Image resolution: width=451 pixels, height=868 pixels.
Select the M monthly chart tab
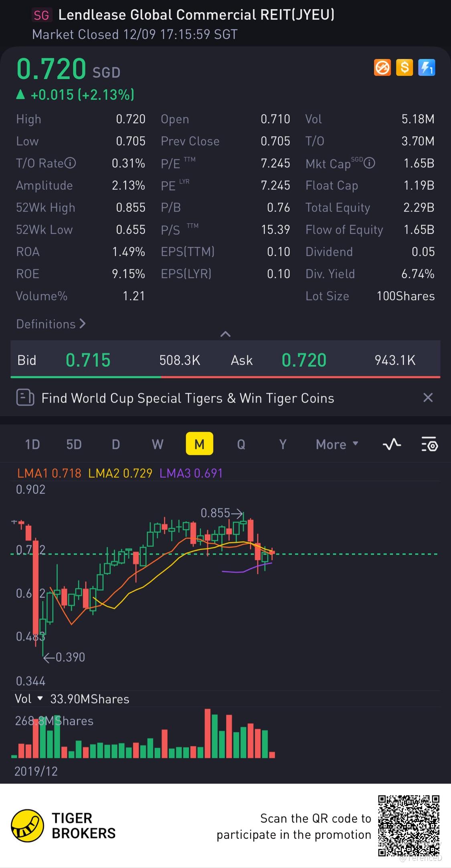click(x=199, y=444)
